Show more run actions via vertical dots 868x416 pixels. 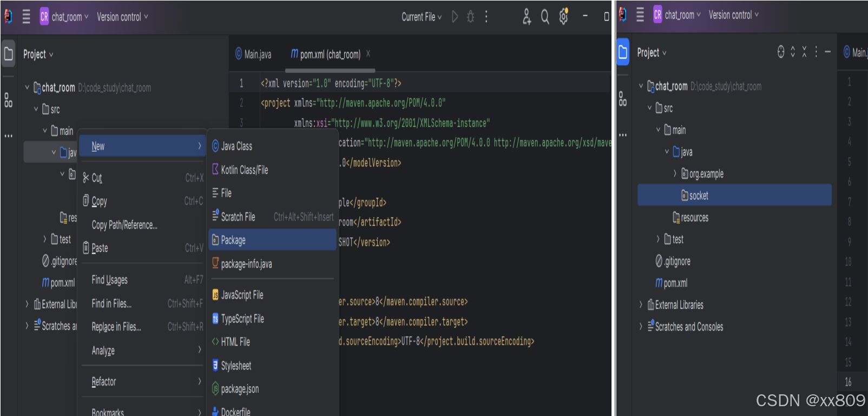[x=486, y=17]
